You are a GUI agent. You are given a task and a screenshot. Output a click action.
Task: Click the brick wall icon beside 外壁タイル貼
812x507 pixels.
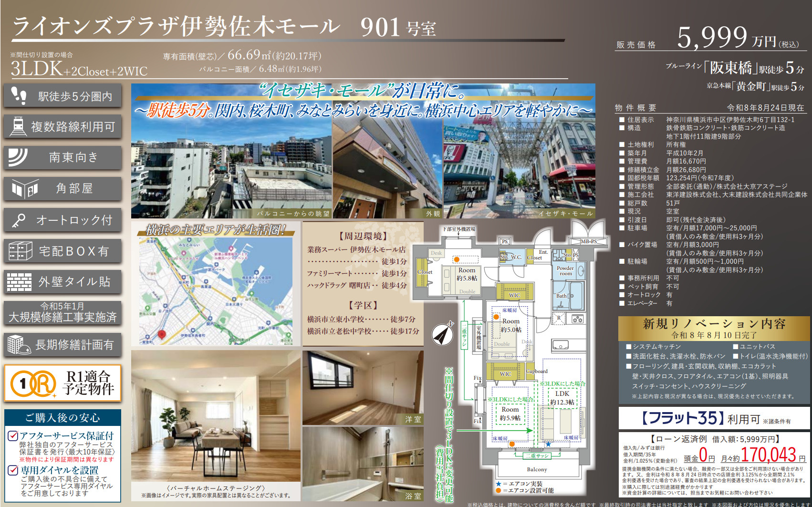click(x=20, y=282)
